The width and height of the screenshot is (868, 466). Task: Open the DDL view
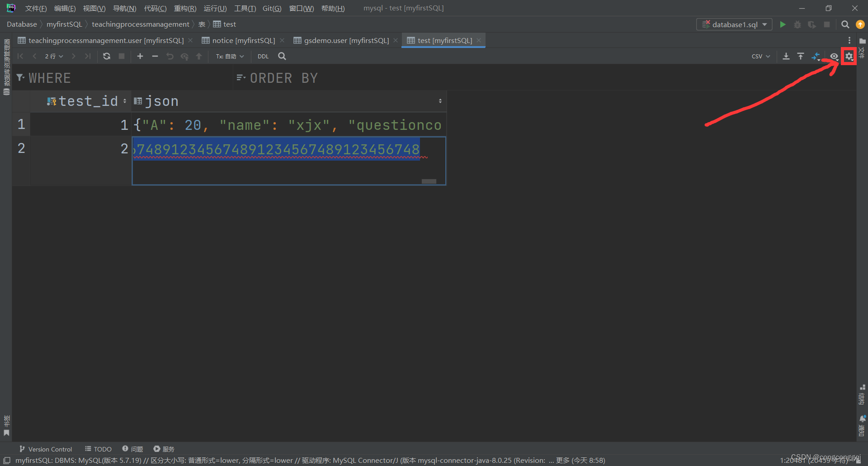(263, 56)
